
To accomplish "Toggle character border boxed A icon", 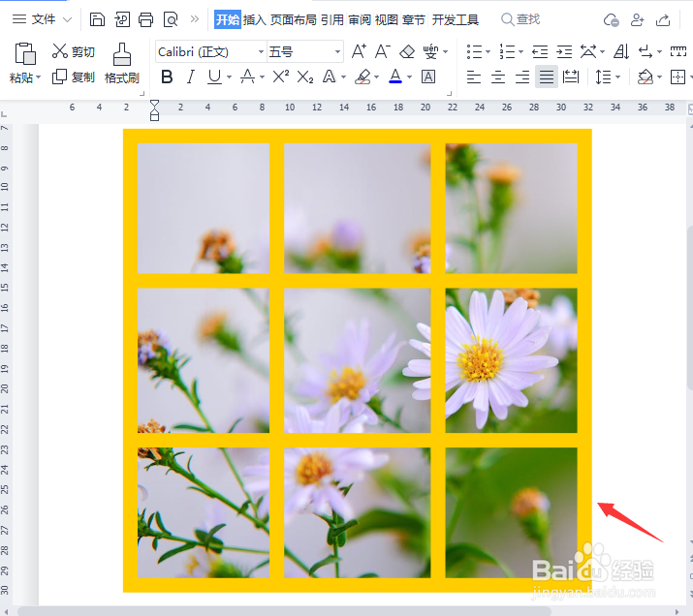I will (x=427, y=77).
